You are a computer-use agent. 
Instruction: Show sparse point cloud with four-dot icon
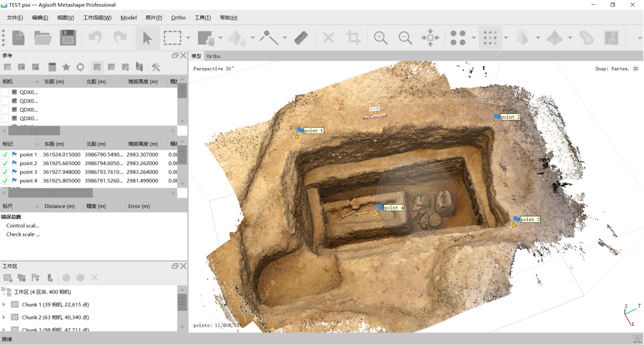458,38
